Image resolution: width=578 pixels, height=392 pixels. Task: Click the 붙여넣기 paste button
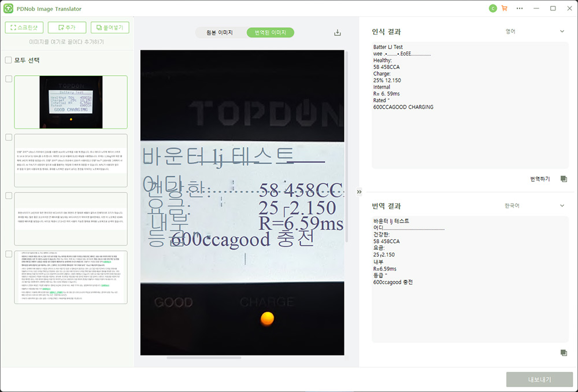click(110, 28)
